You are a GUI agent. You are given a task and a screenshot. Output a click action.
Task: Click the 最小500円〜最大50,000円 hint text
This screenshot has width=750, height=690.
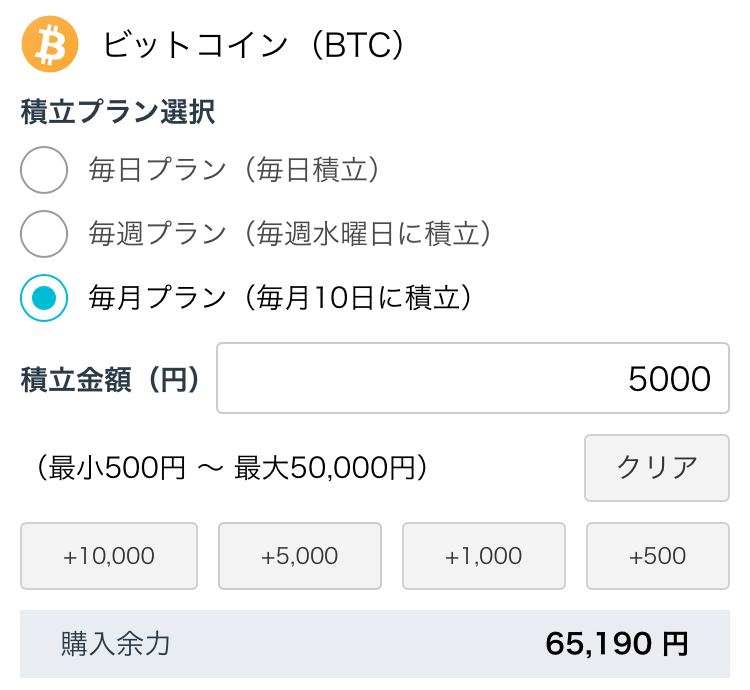(x=225, y=467)
